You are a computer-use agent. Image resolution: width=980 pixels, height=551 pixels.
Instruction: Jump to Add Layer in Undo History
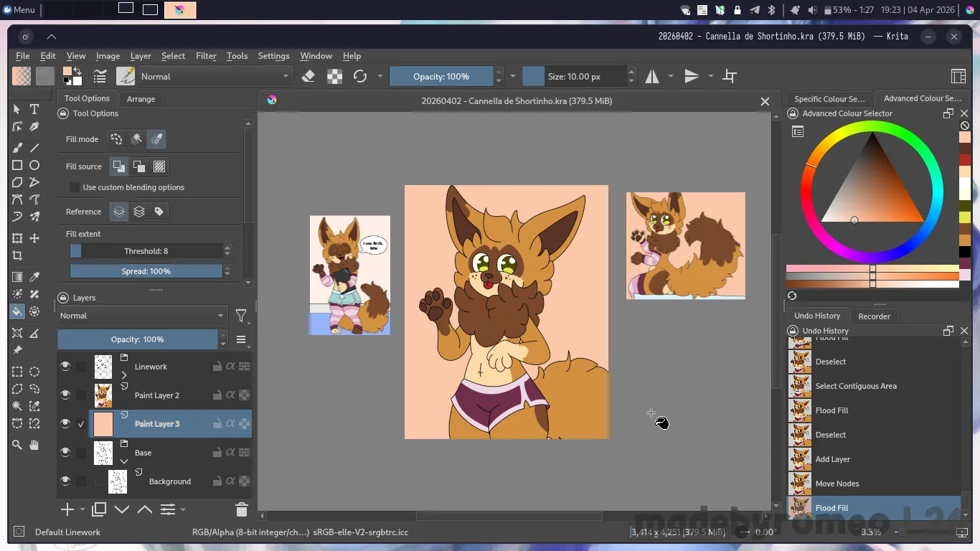(x=832, y=459)
